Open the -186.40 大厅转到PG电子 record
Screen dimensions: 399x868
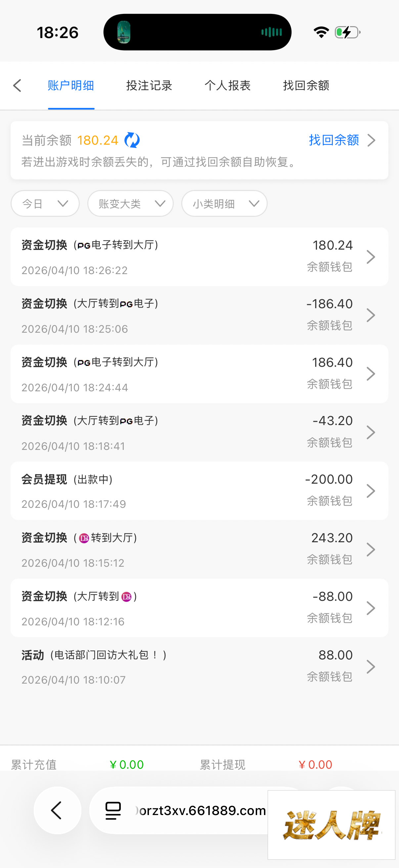(168, 315)
